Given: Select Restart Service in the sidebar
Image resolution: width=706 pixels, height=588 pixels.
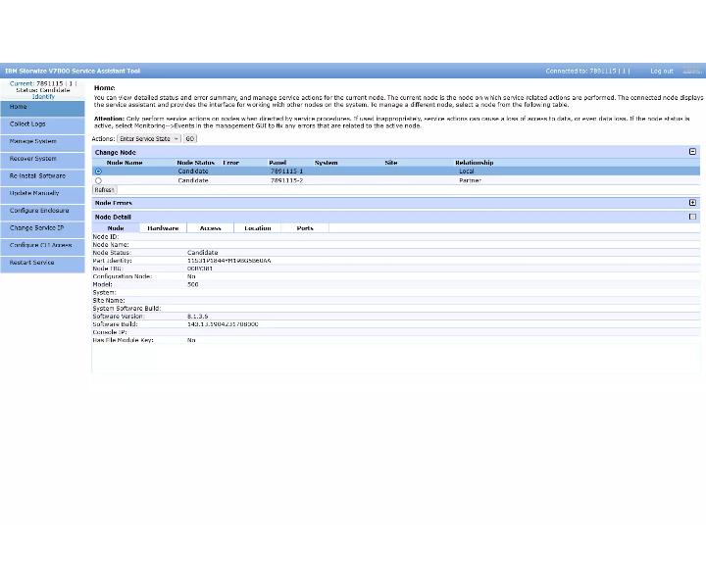Looking at the screenshot, I should click(42, 264).
